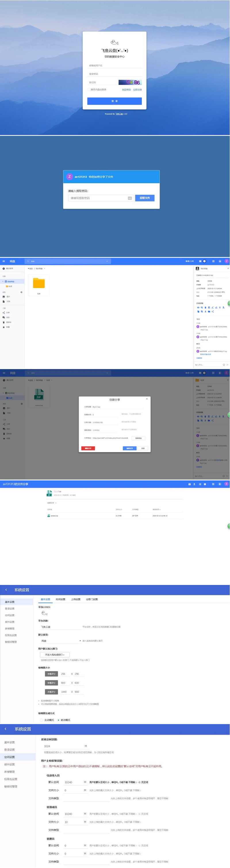Select the 主动模式 radio button

(x=41, y=720)
